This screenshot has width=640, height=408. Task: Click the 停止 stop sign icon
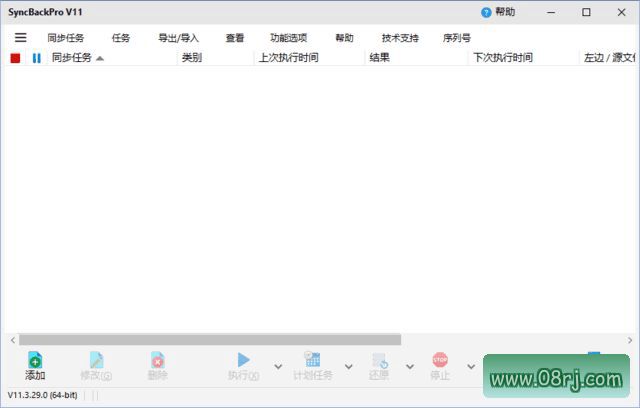[440, 360]
